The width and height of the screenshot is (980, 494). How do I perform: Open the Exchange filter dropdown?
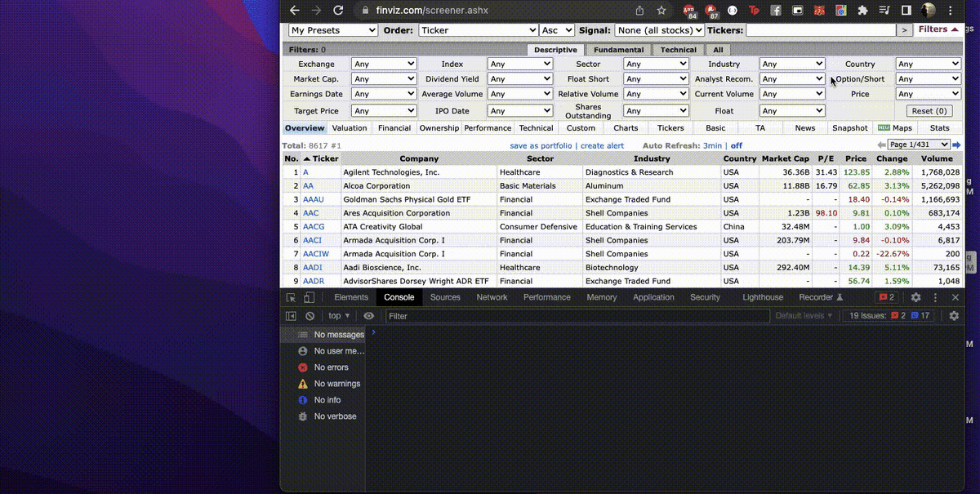click(x=384, y=64)
